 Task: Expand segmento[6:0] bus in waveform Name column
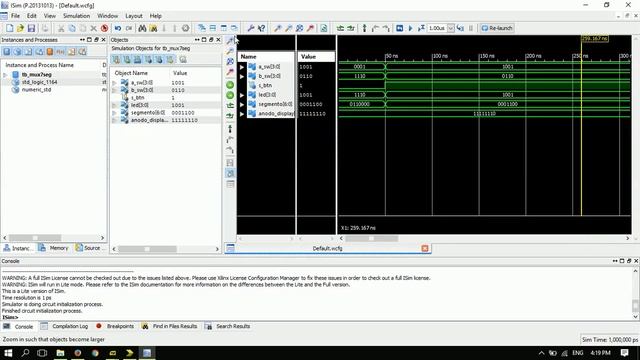pos(242,104)
